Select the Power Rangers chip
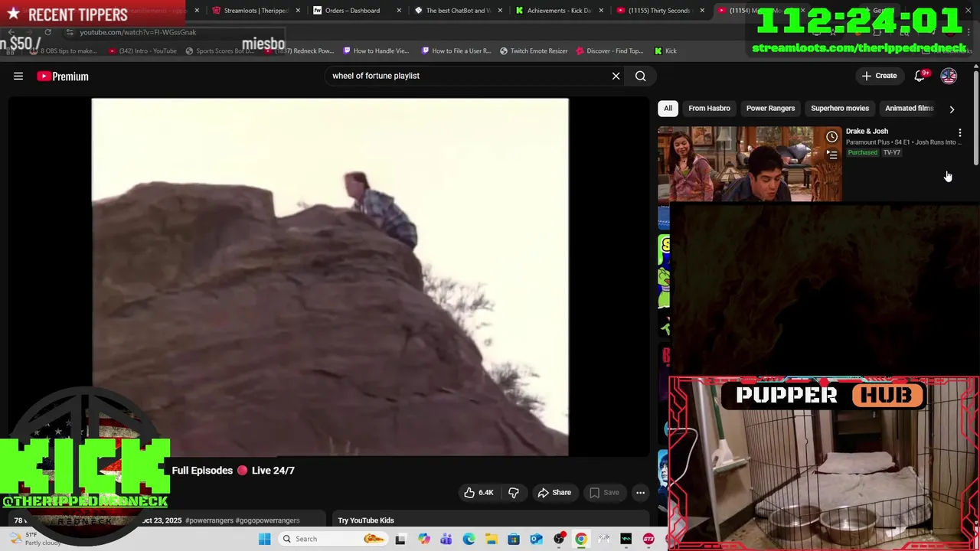 point(770,108)
